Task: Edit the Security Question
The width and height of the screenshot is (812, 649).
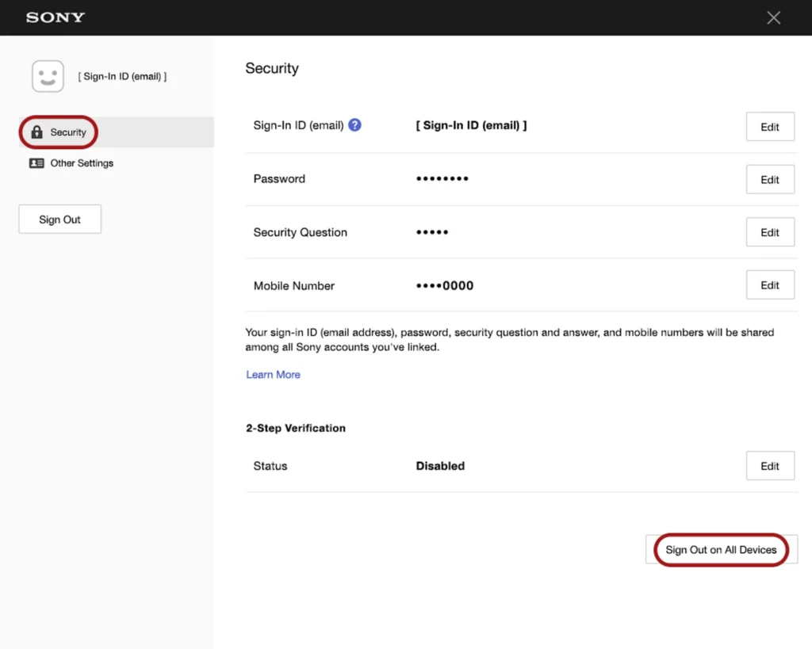Action: (x=769, y=233)
